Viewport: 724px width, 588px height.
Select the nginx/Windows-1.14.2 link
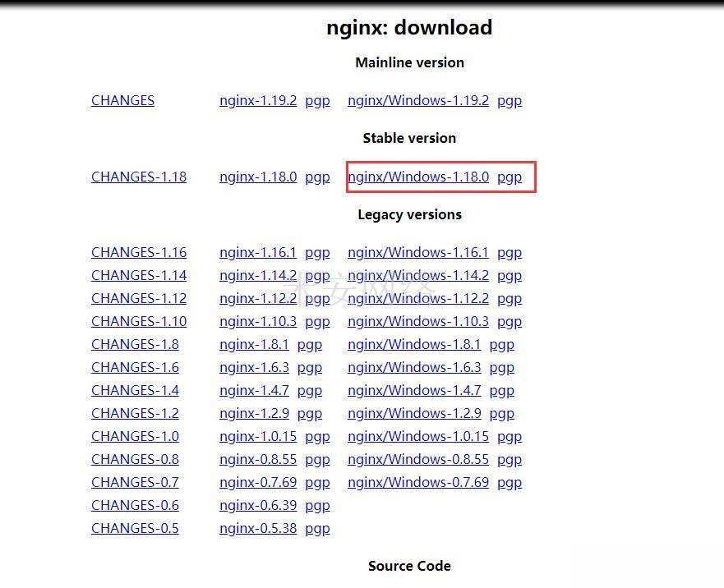(418, 276)
